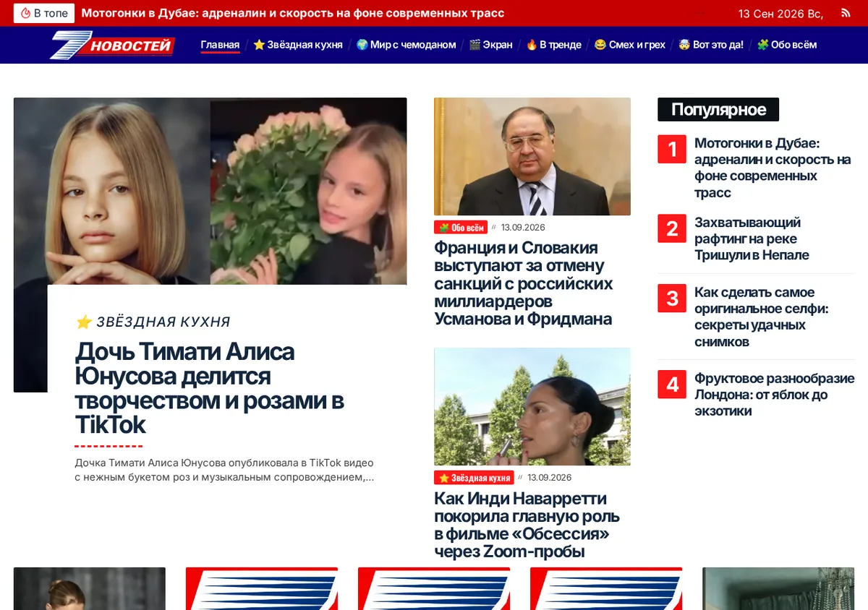The height and width of the screenshot is (610, 868).
Task: Open the 'Вот это да!' menu item
Action: 710,45
